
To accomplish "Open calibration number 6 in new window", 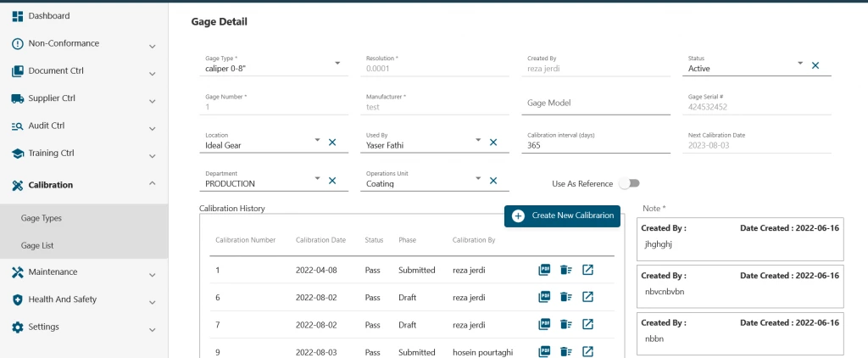I will click(x=588, y=297).
